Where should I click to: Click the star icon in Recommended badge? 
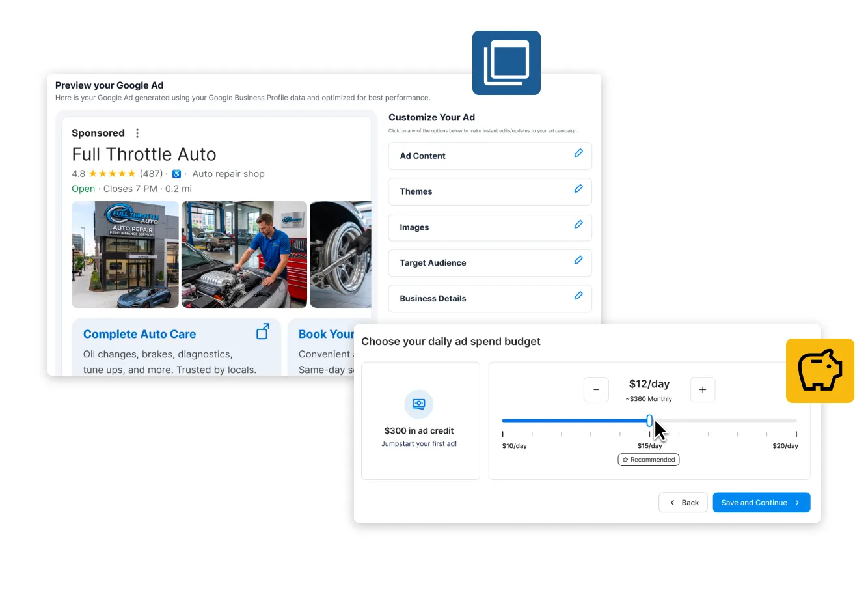pos(625,460)
